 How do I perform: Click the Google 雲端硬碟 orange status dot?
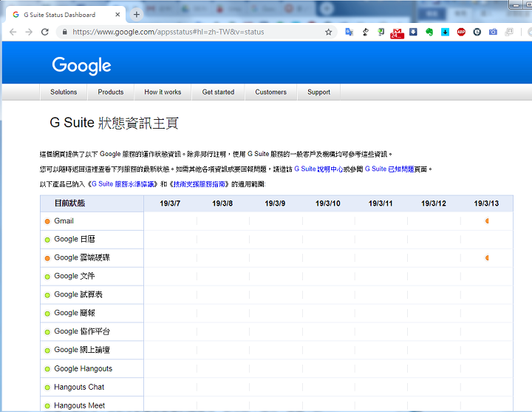pyautogui.click(x=47, y=258)
